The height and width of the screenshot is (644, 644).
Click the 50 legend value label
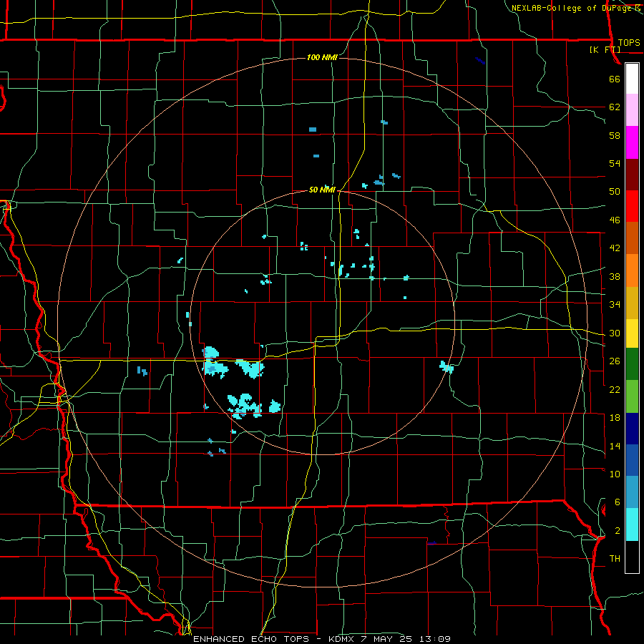[615, 191]
